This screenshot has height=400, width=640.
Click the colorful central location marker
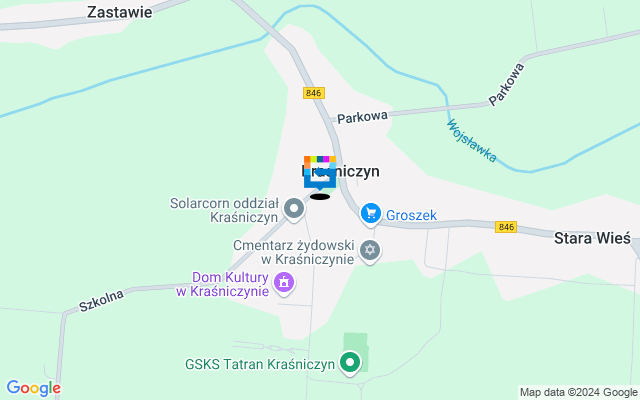(x=320, y=173)
